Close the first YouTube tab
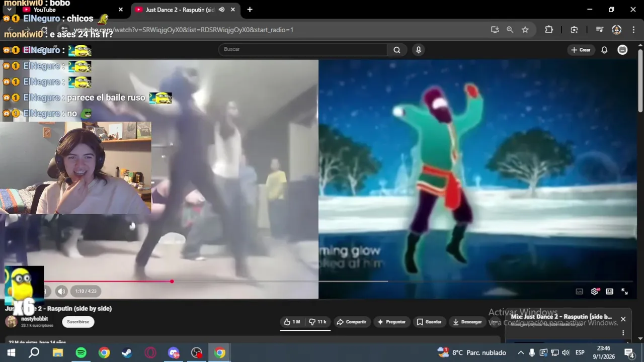Viewport: 644px width, 362px height. coord(120,10)
